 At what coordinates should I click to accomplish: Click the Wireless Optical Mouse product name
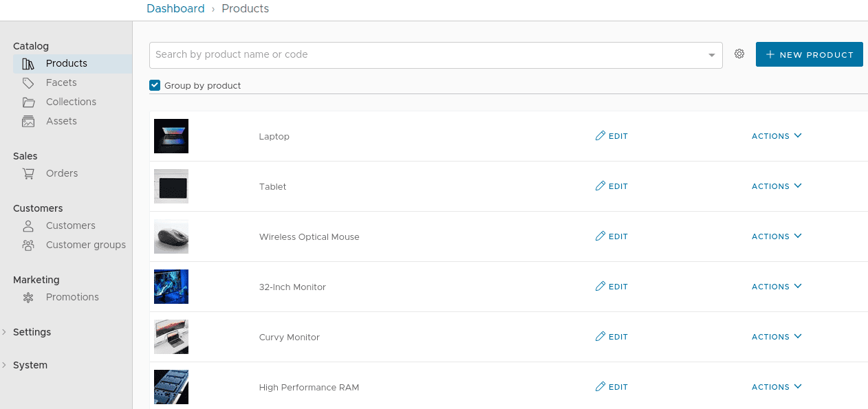coord(310,236)
